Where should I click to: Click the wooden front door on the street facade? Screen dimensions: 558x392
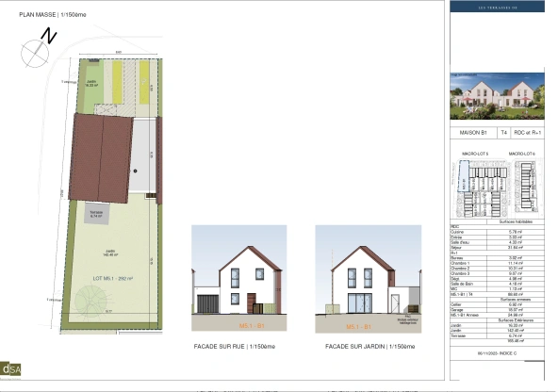click(x=252, y=303)
